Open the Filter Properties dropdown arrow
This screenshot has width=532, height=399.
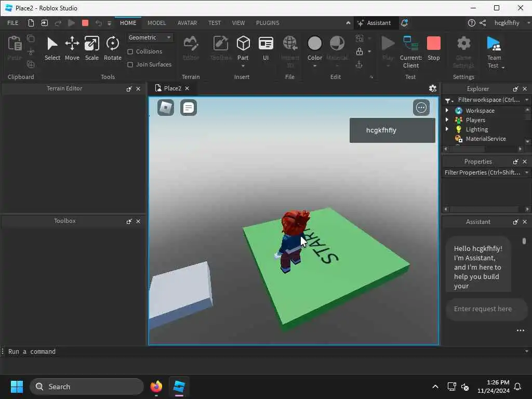point(527,172)
